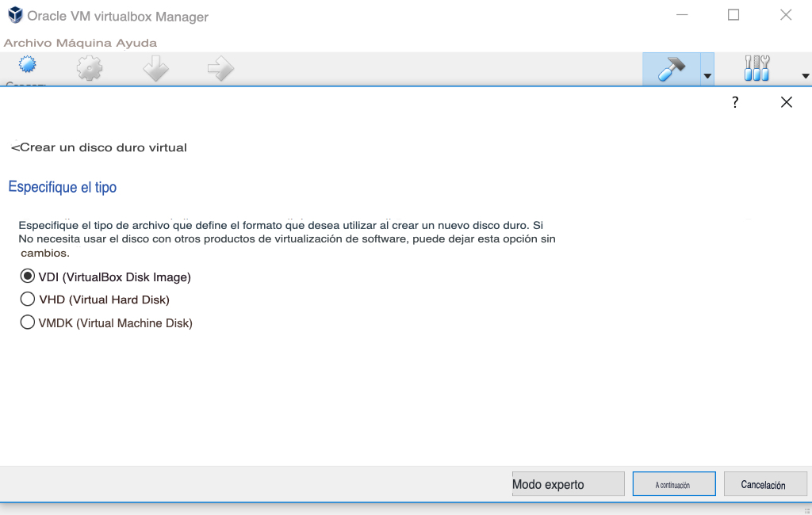This screenshot has width=812, height=515.
Task: Click the Especifique el tipo heading
Action: 63,187
